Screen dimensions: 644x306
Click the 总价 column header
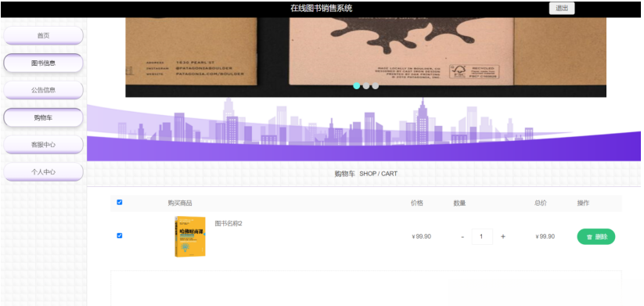(541, 203)
